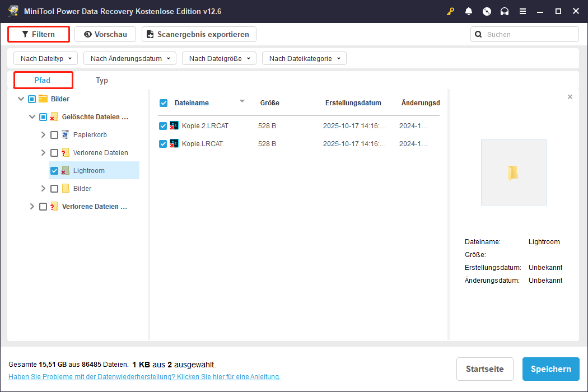The height and width of the screenshot is (392, 588).
Task: Click the Papierkorb recycle bin icon
Action: point(66,135)
